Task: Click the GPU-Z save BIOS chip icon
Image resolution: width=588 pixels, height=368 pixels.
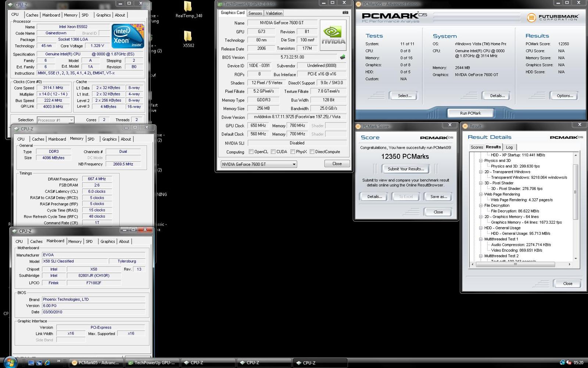Action: pyautogui.click(x=343, y=57)
